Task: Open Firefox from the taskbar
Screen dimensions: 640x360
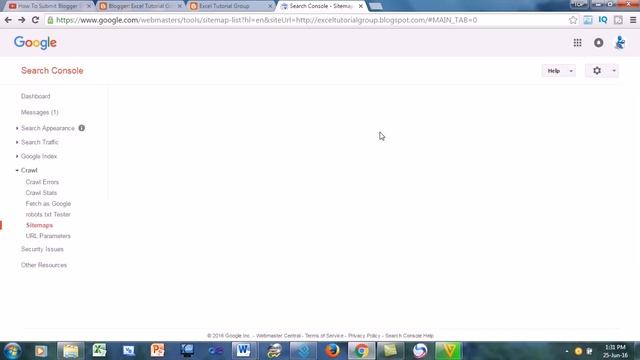Action: 332,351
